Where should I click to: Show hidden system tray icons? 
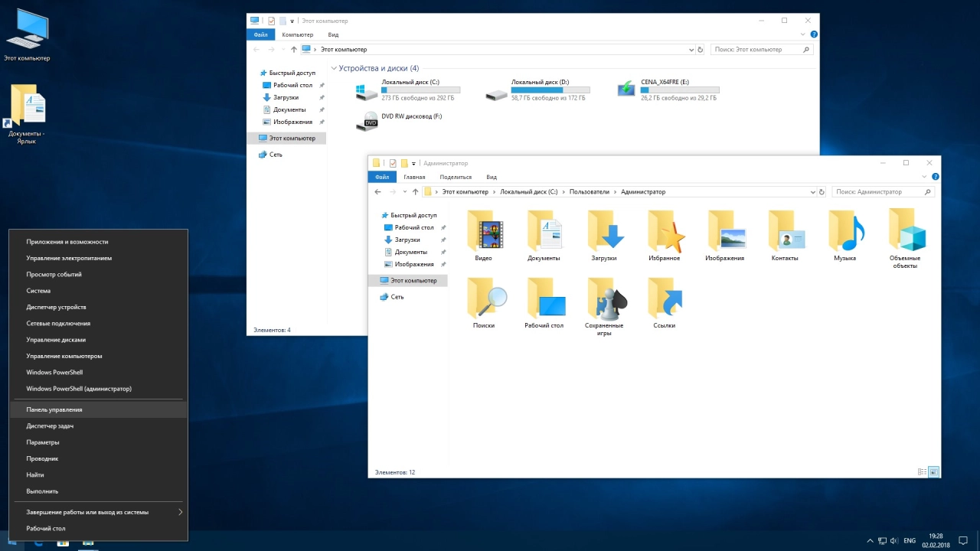click(x=870, y=540)
